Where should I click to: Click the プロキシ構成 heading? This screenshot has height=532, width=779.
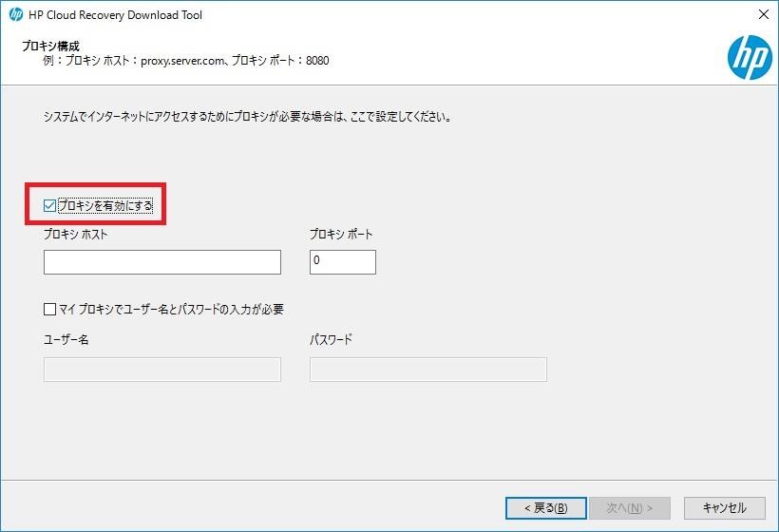click(x=50, y=47)
